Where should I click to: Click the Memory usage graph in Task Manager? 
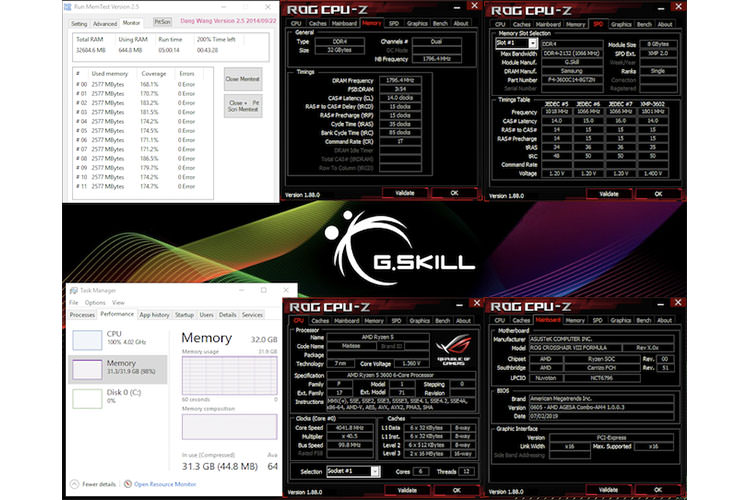229,375
